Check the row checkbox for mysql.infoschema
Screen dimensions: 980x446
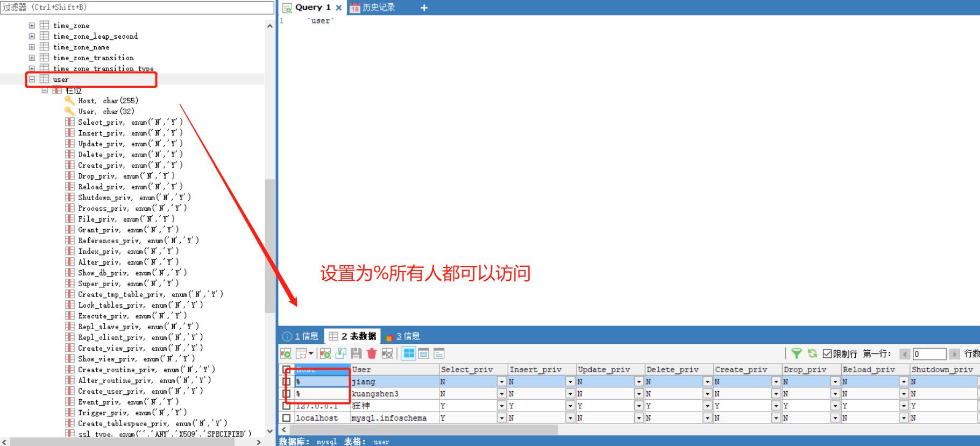point(286,418)
